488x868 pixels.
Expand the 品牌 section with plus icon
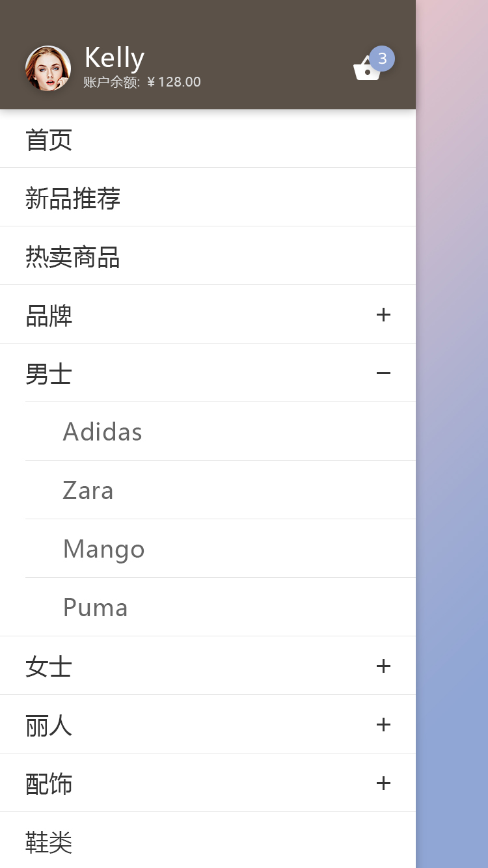pos(383,315)
